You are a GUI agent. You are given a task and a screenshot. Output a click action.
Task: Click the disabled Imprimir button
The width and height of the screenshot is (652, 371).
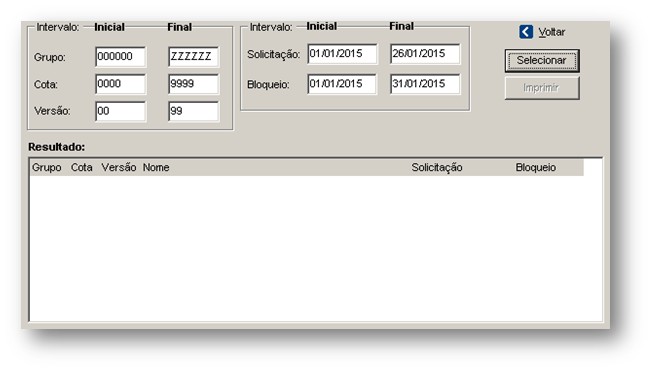click(542, 88)
